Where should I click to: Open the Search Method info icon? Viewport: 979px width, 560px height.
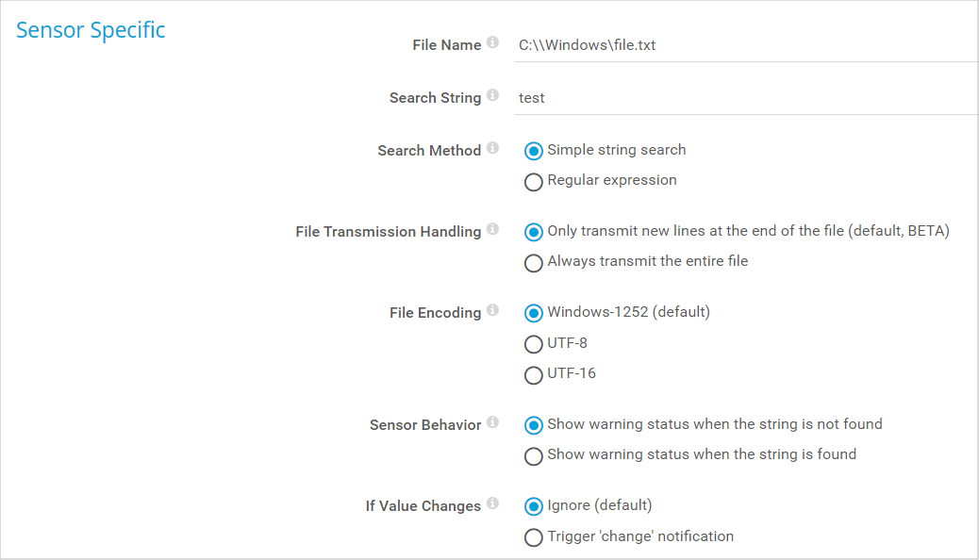tap(492, 149)
